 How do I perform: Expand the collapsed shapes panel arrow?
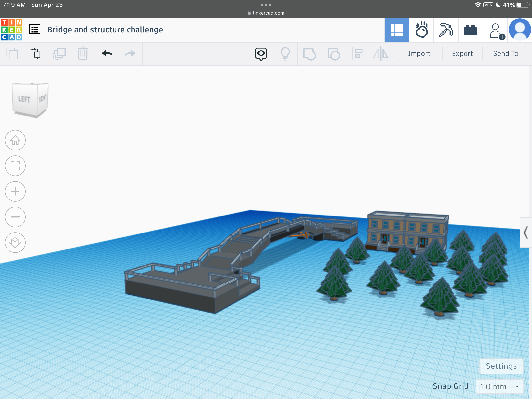pyautogui.click(x=526, y=233)
